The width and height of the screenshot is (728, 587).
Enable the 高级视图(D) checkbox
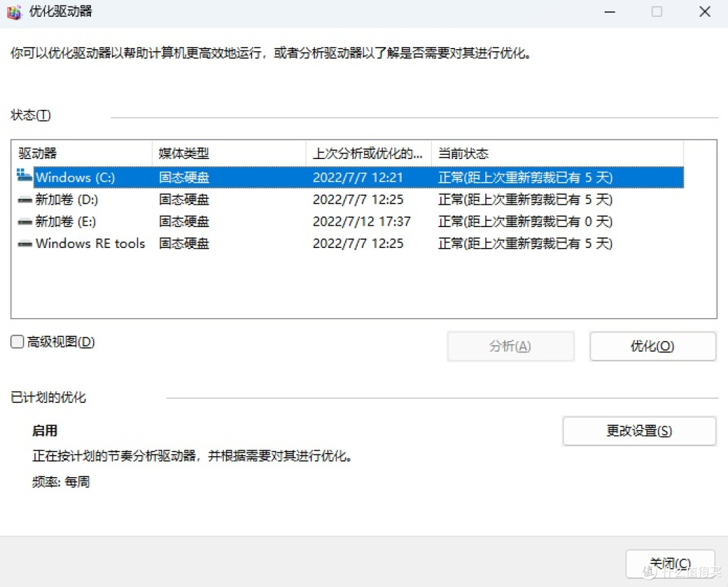tap(17, 342)
